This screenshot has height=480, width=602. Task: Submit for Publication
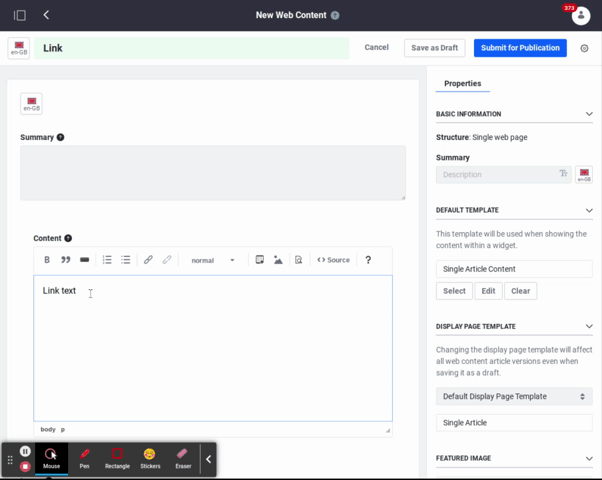[520, 48]
